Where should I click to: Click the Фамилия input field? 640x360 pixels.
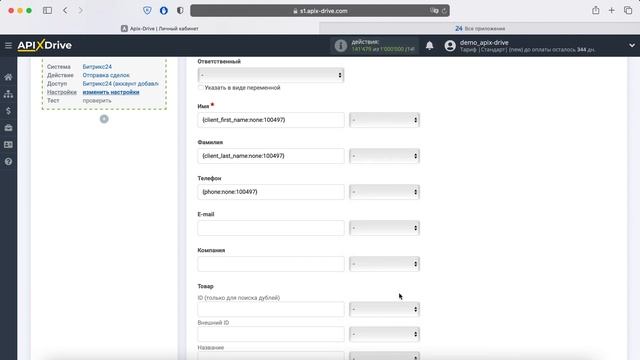pyautogui.click(x=271, y=156)
